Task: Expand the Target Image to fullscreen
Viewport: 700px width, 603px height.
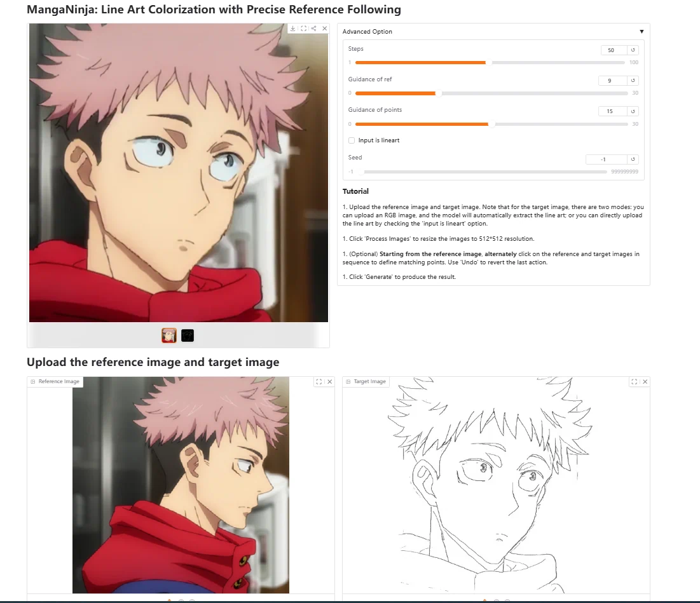Action: [x=634, y=382]
